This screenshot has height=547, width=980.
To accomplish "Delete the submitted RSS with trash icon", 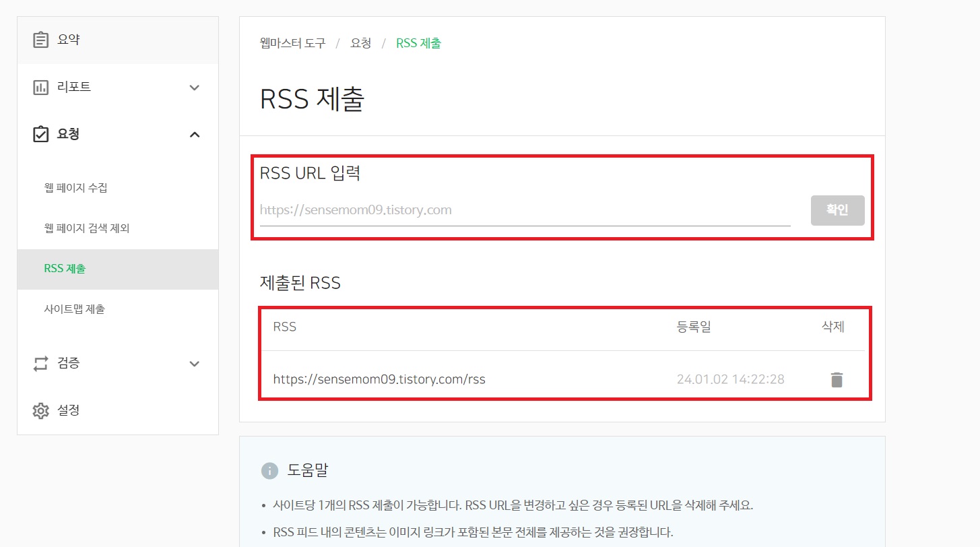I will [837, 380].
